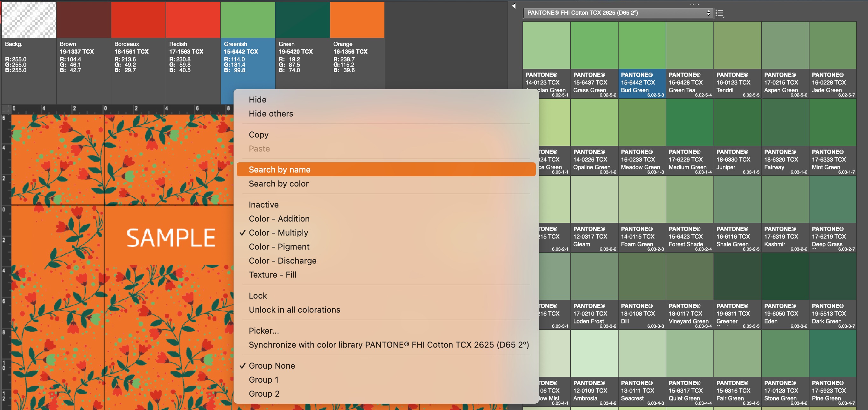
Task: Open the PANTONE FHI Cotton library dropdown
Action: pos(618,13)
